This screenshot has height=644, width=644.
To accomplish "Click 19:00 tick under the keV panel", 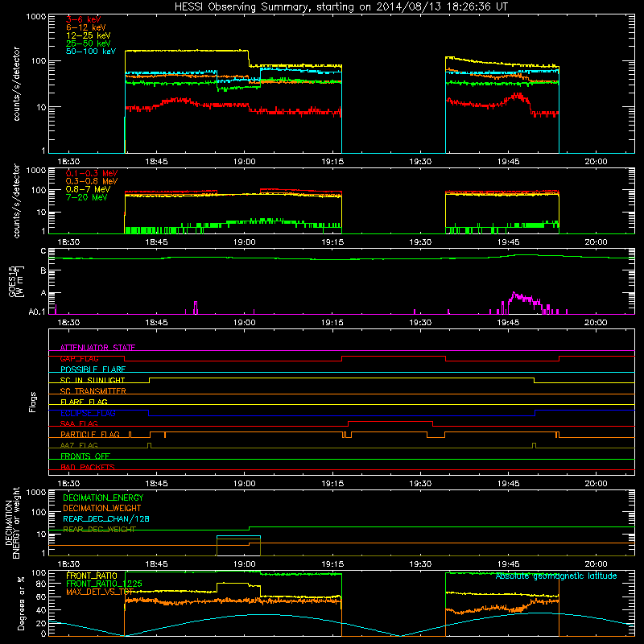I will coord(244,162).
